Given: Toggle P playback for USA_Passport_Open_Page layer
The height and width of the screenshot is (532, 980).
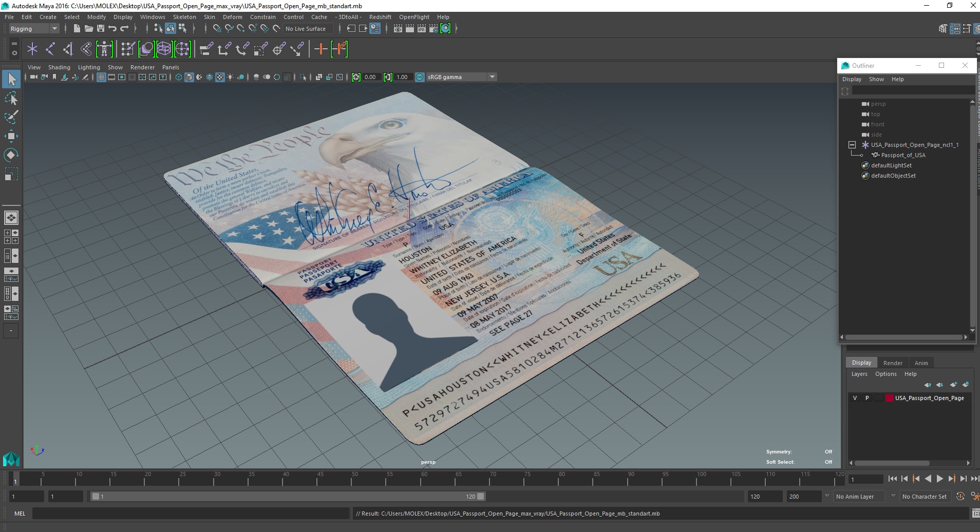Looking at the screenshot, I should click(x=867, y=398).
